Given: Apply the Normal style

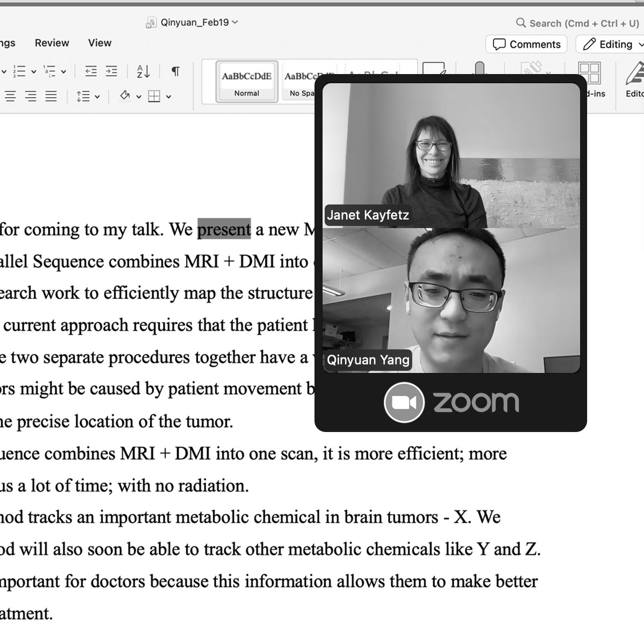Looking at the screenshot, I should [247, 82].
